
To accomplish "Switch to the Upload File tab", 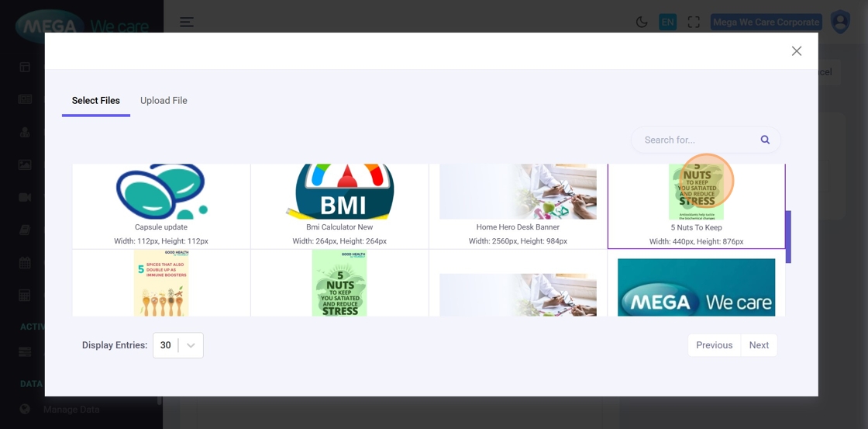I will pyautogui.click(x=164, y=100).
